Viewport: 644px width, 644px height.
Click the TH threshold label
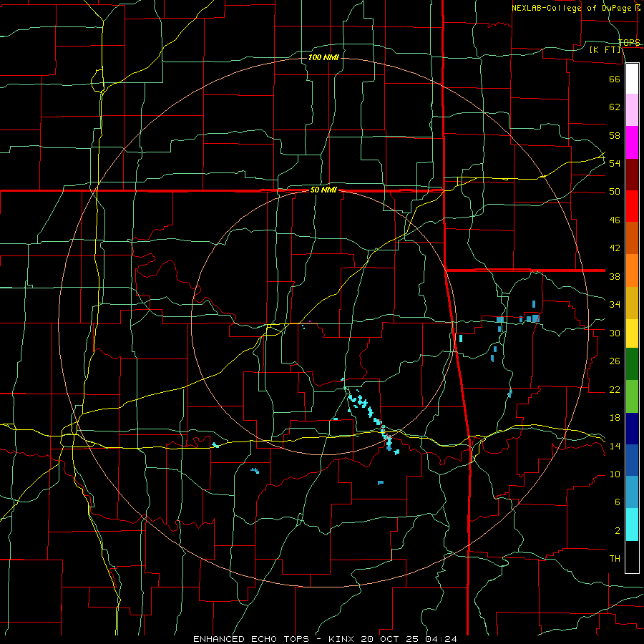click(615, 559)
